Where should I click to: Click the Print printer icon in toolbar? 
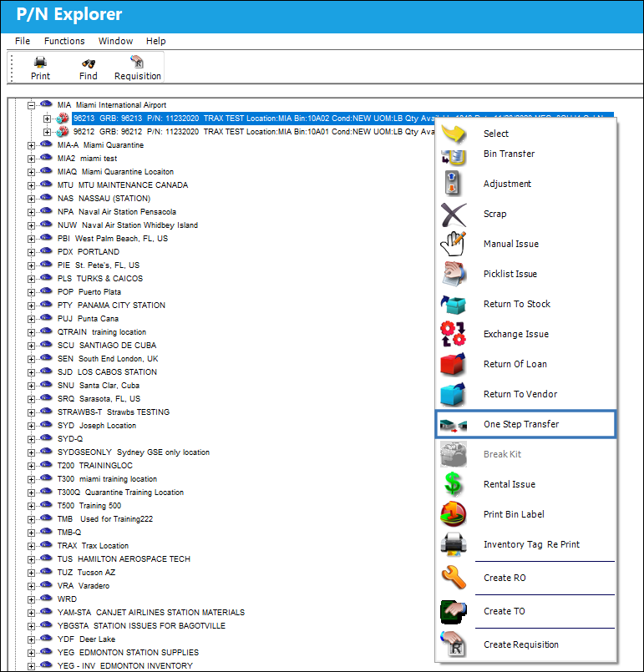[40, 63]
